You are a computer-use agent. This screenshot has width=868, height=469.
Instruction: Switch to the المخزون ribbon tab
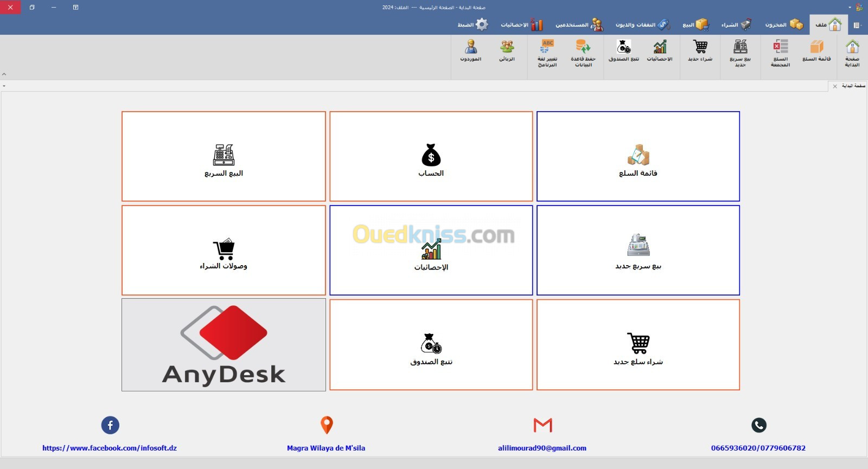pyautogui.click(x=784, y=25)
